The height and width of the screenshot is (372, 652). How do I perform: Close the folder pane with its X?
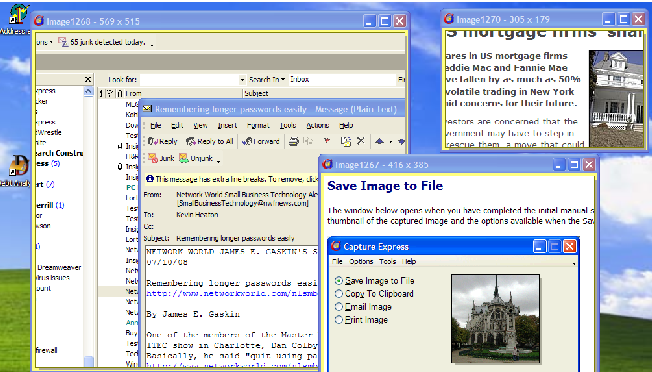pyautogui.click(x=88, y=79)
